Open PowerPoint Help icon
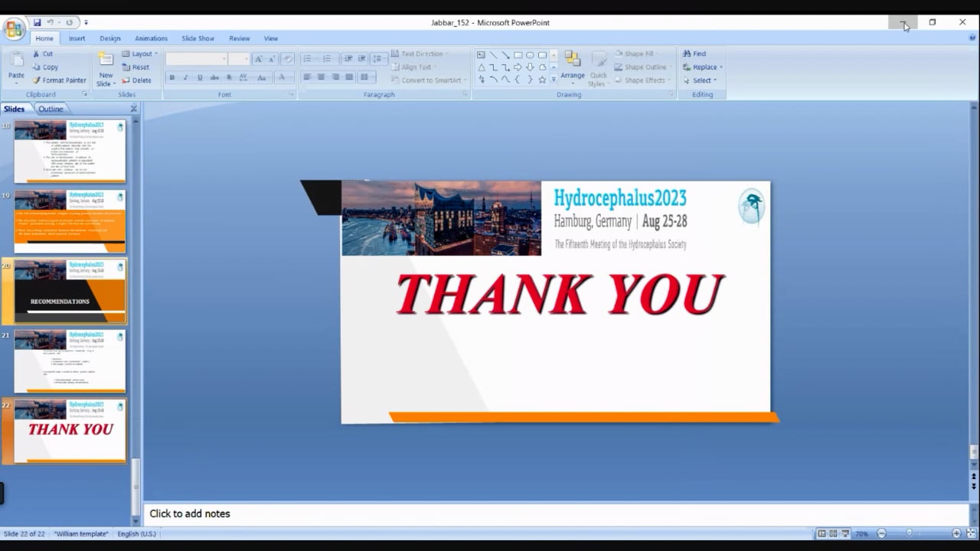The height and width of the screenshot is (551, 980). coord(973,37)
